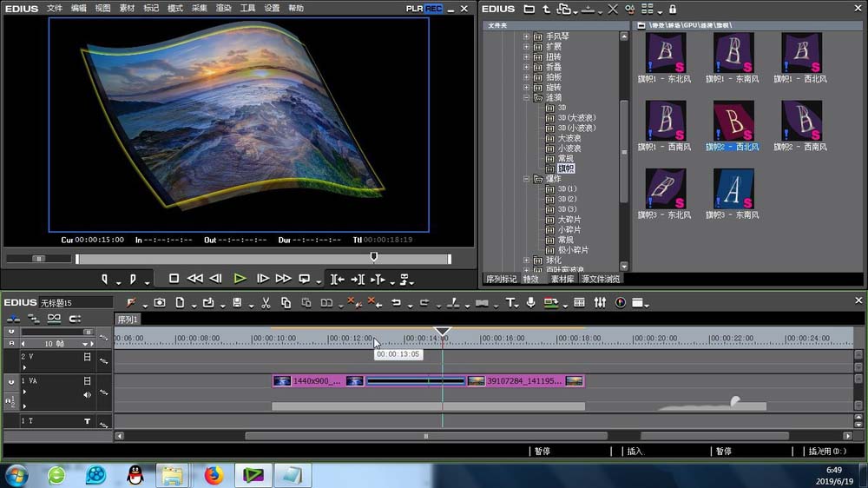Toggle the ripple mode icon
Viewport: 868px width, 488px height.
click(33, 319)
